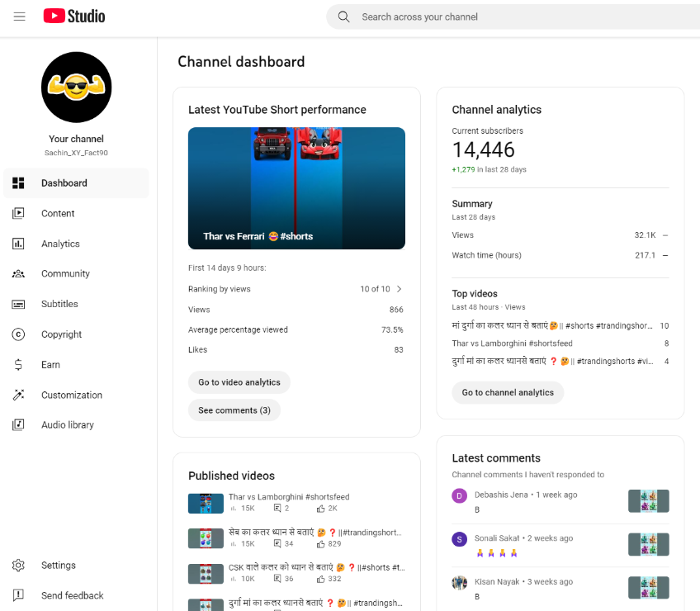Click Watch time (hours) 217.1 row
The image size is (700, 611).
pyautogui.click(x=560, y=255)
